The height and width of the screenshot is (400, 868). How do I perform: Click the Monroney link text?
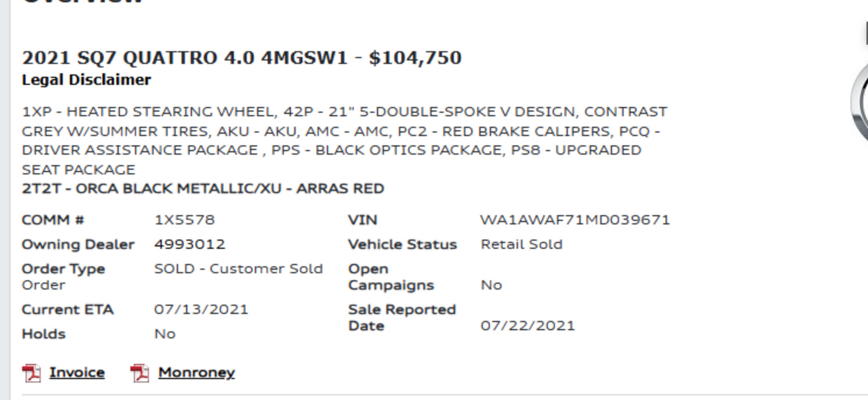point(196,373)
